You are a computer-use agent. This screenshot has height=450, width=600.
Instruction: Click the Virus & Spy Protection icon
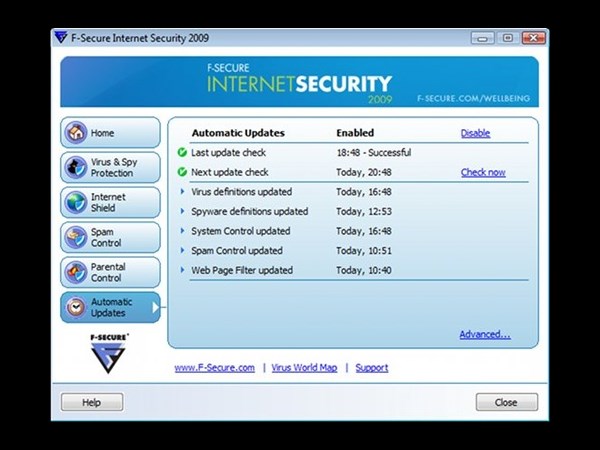pyautogui.click(x=76, y=167)
